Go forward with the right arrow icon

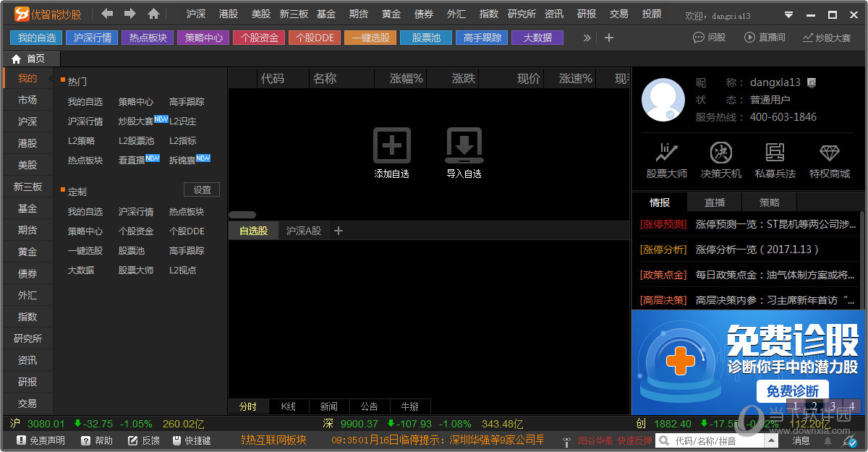[x=130, y=14]
